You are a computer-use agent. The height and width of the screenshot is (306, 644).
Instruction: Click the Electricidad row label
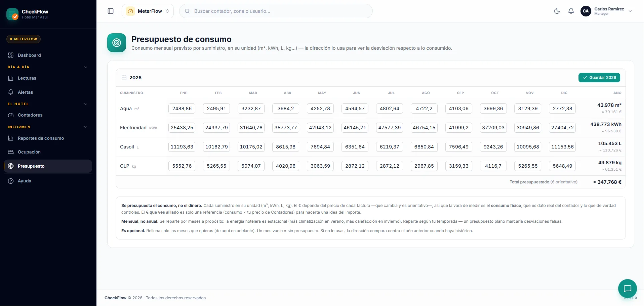coord(133,128)
